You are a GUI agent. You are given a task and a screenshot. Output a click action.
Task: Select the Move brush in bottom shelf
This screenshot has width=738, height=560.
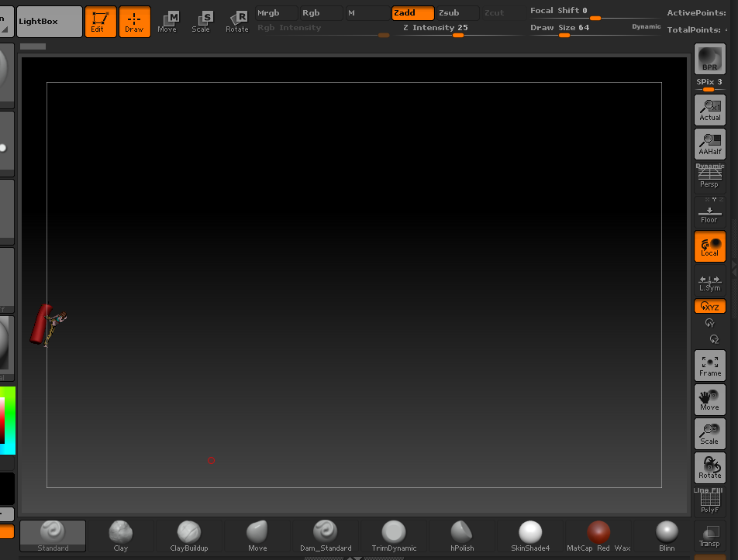[x=257, y=535]
